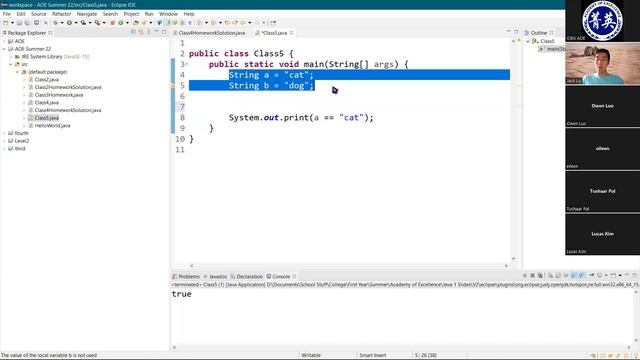
Task: Open the Run button dropdown arrow
Action: tap(76, 23)
